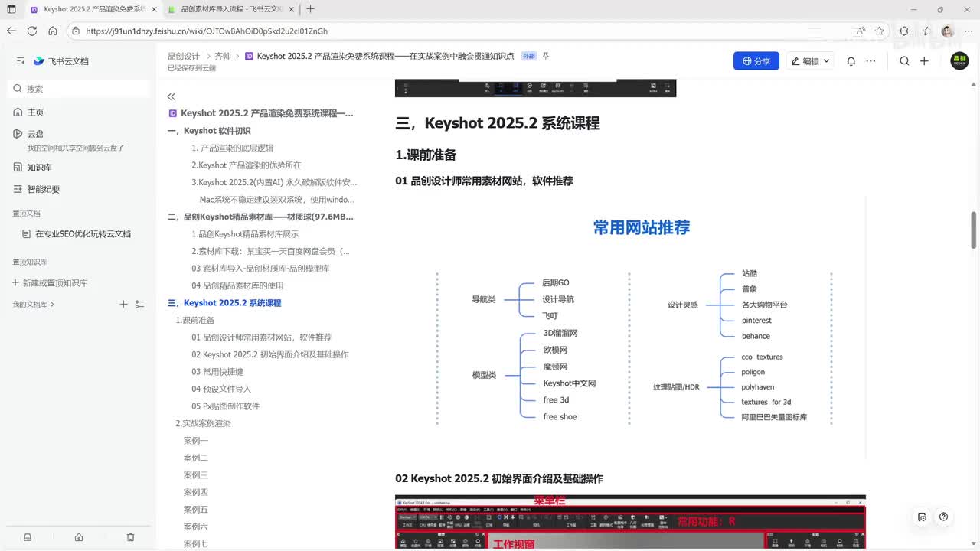Open browser extensions puzzle icon

904,31
